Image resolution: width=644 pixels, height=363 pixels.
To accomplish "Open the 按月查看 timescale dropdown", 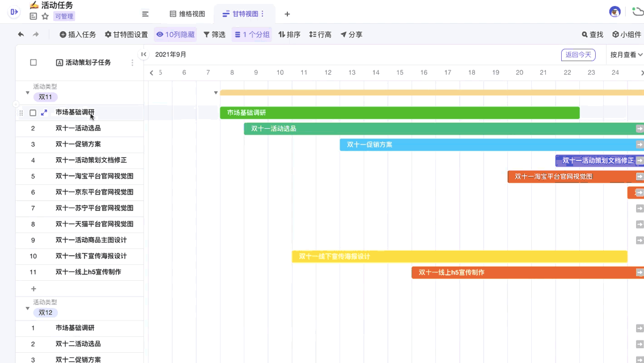I will pos(626,55).
